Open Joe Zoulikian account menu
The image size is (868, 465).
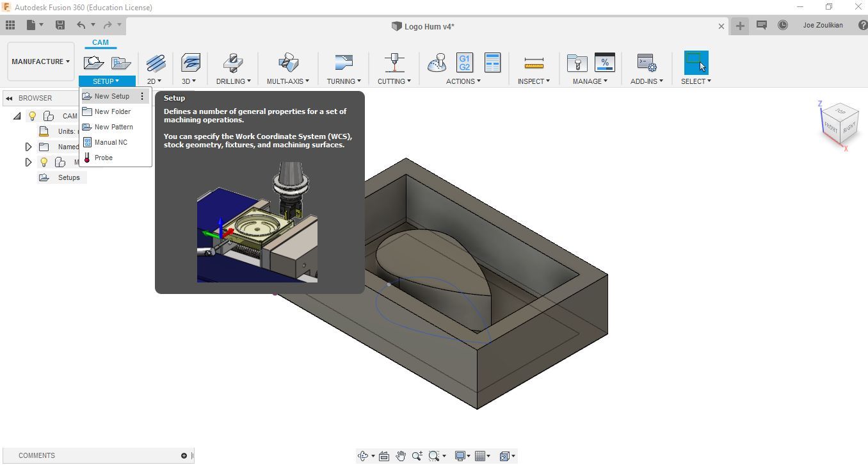pos(823,25)
